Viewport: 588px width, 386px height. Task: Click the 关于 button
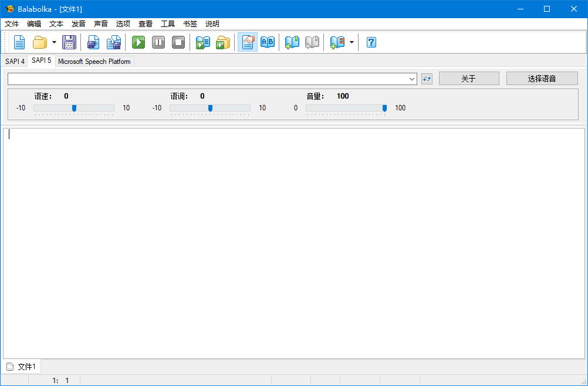point(468,79)
